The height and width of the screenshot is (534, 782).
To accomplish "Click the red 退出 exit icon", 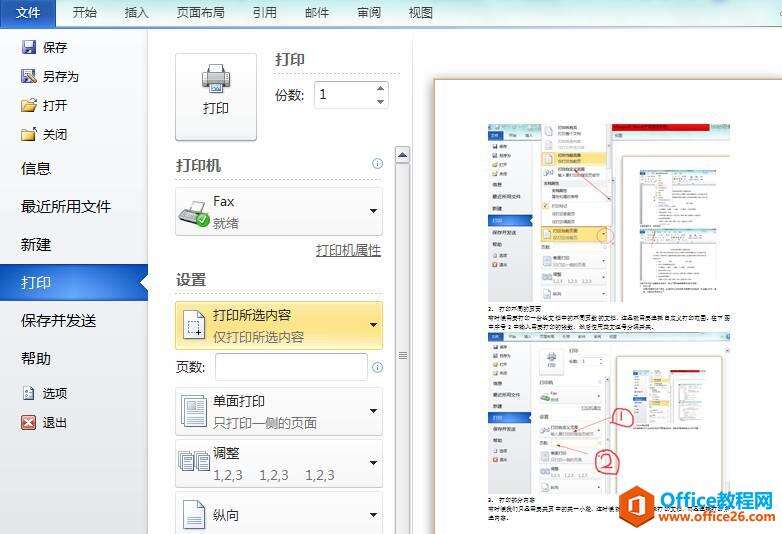I will click(29, 422).
